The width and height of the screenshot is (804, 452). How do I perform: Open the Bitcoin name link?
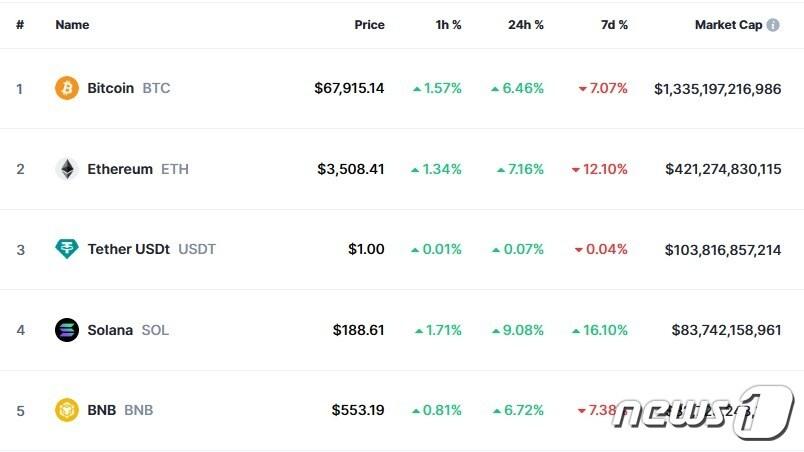click(111, 88)
